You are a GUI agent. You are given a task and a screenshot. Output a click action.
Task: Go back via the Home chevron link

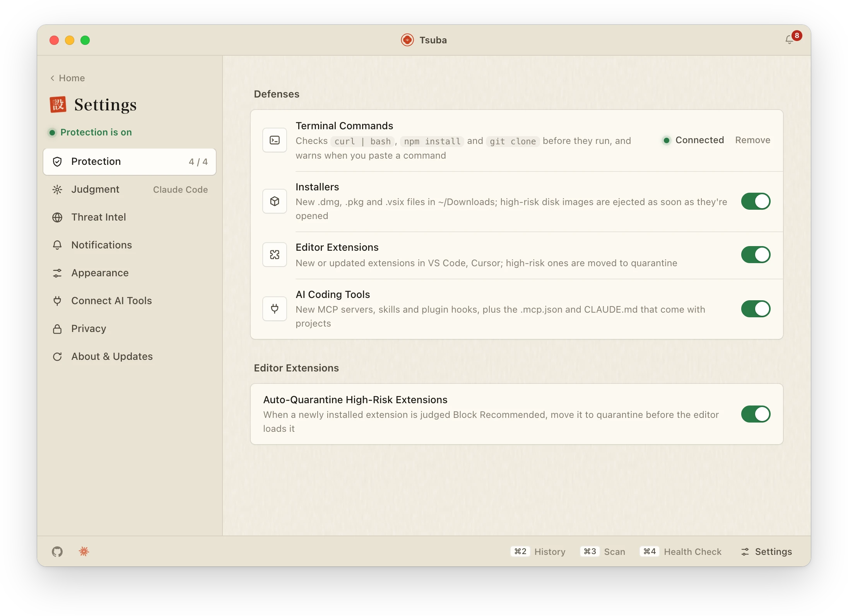68,78
